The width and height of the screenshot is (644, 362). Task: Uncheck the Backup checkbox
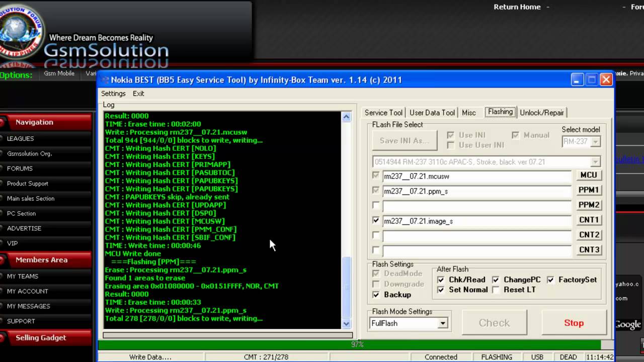[x=376, y=295]
